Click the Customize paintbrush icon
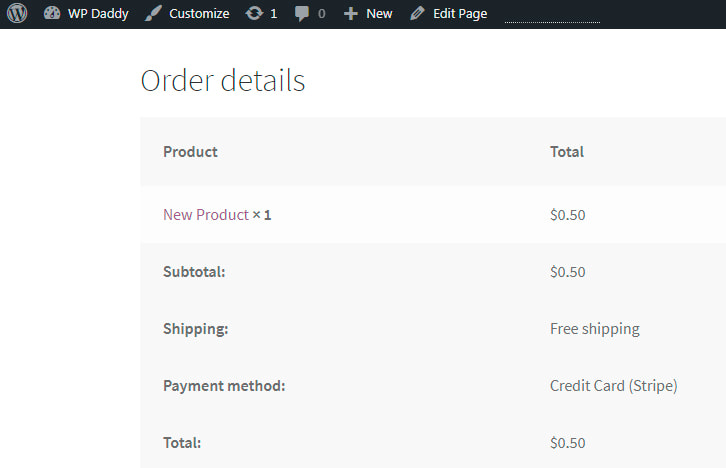 coord(152,14)
